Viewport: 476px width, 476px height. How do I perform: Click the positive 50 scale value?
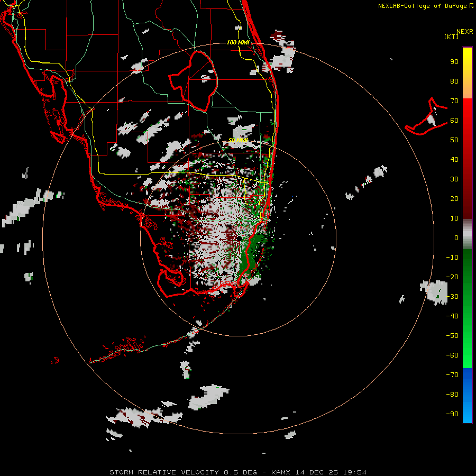point(454,140)
